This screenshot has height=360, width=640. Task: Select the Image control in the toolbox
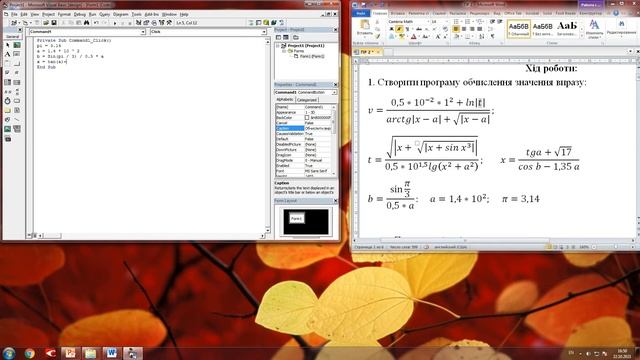coord(7,129)
